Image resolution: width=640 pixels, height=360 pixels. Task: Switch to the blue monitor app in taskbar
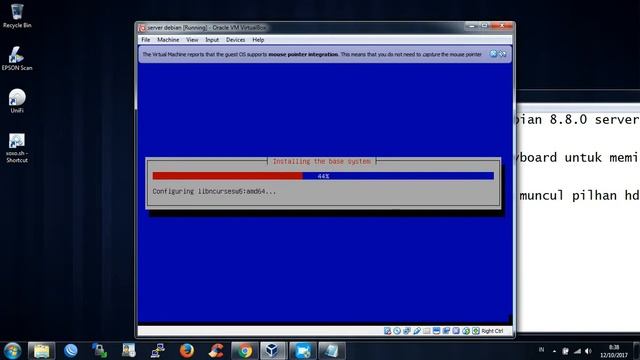pos(303,351)
